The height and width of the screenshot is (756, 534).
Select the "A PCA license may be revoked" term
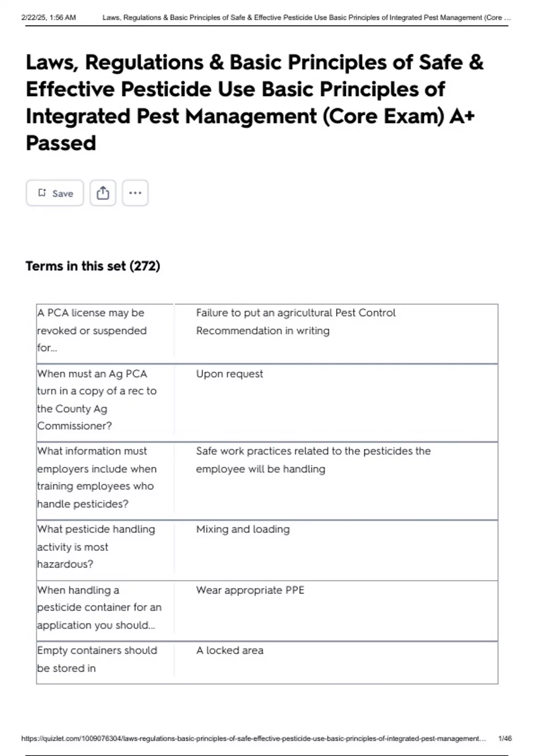[92, 330]
